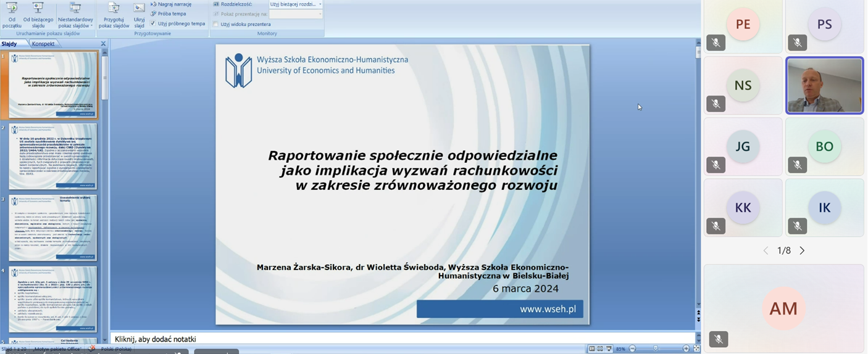Start slideshow with Od początku icon
Screen dimensions: 868x354
point(11,9)
